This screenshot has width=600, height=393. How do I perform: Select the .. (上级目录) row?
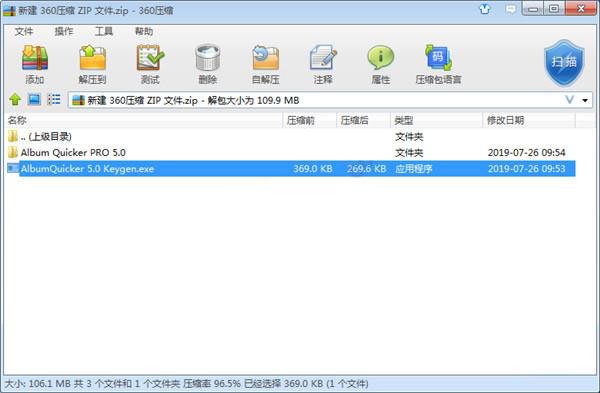[291, 136]
